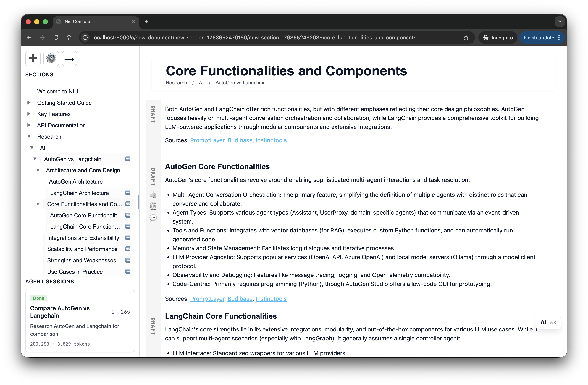This screenshot has width=588, height=385.
Task: Collapse the Architecture and Core Design node
Action: click(x=38, y=170)
